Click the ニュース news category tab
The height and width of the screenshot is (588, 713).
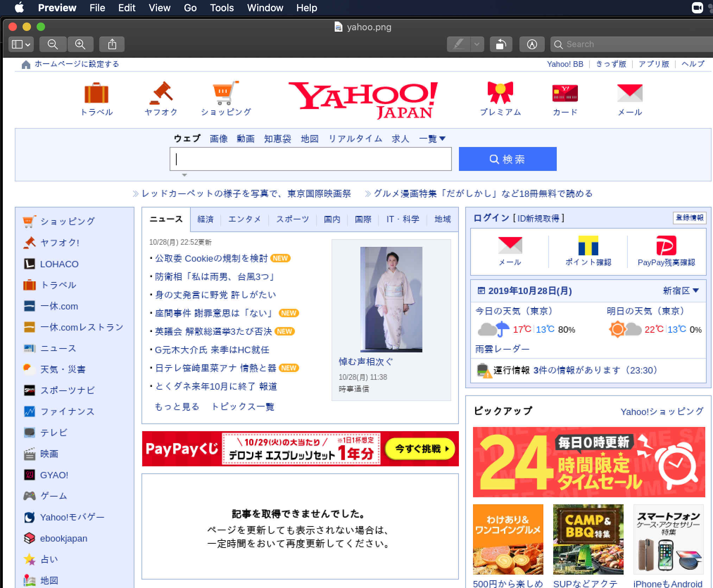166,219
